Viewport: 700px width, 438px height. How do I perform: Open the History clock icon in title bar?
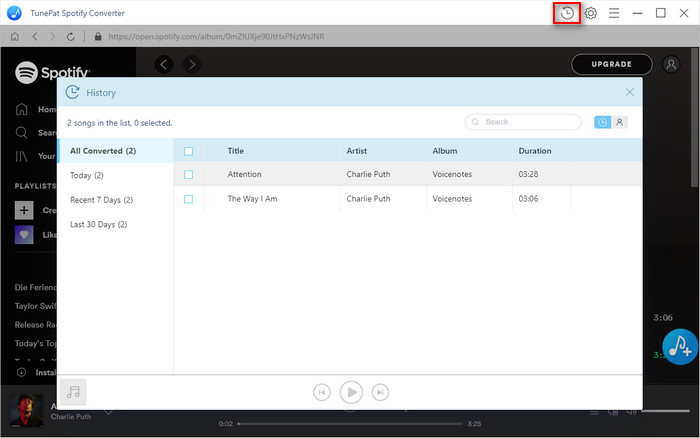point(567,13)
